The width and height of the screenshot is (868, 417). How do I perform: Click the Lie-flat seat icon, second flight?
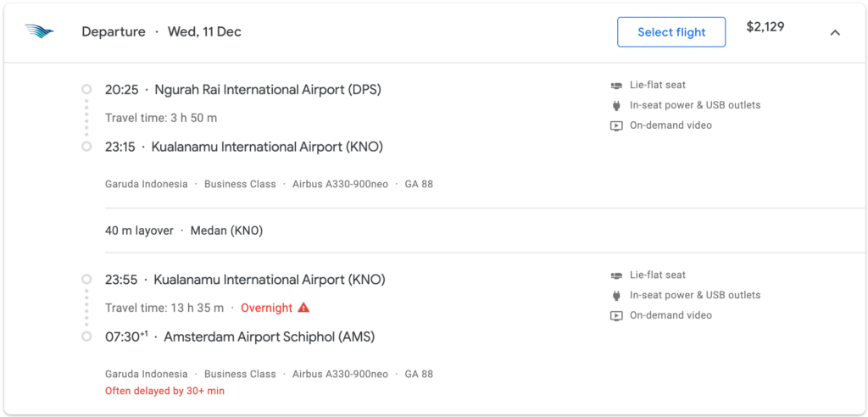pyautogui.click(x=616, y=275)
